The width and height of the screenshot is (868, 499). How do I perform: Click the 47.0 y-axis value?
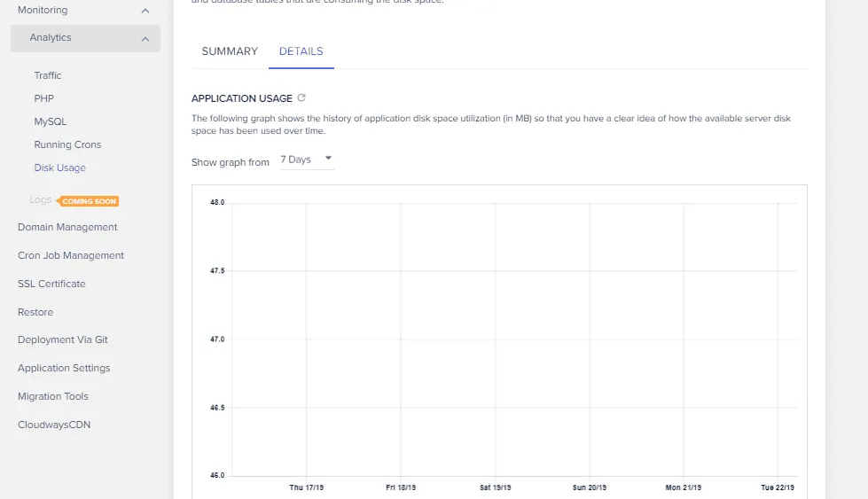coord(217,339)
